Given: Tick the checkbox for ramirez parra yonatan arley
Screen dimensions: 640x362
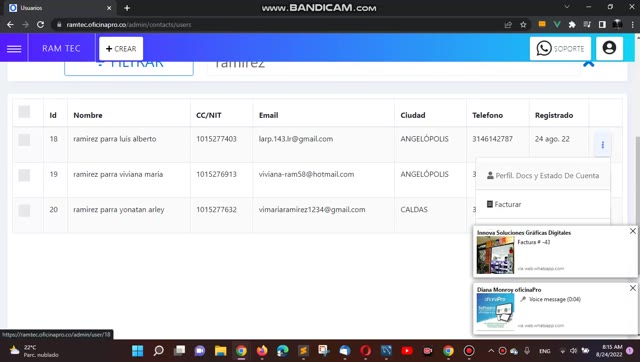Looking at the screenshot, I should pyautogui.click(x=24, y=211).
